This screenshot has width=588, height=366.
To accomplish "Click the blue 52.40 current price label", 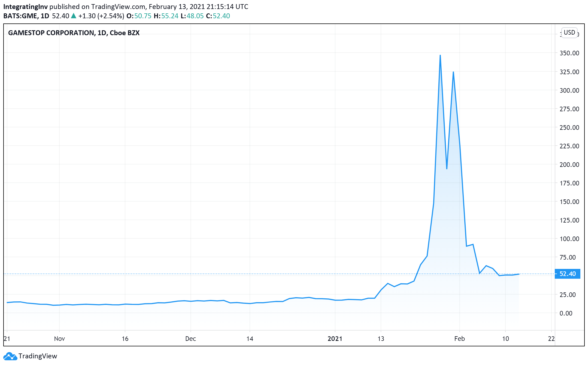I will pos(568,274).
